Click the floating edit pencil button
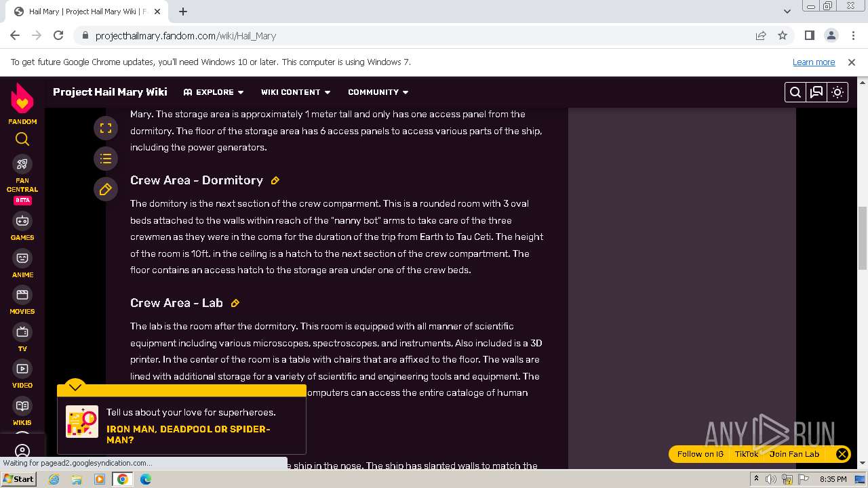This screenshot has width=868, height=488. click(x=106, y=190)
